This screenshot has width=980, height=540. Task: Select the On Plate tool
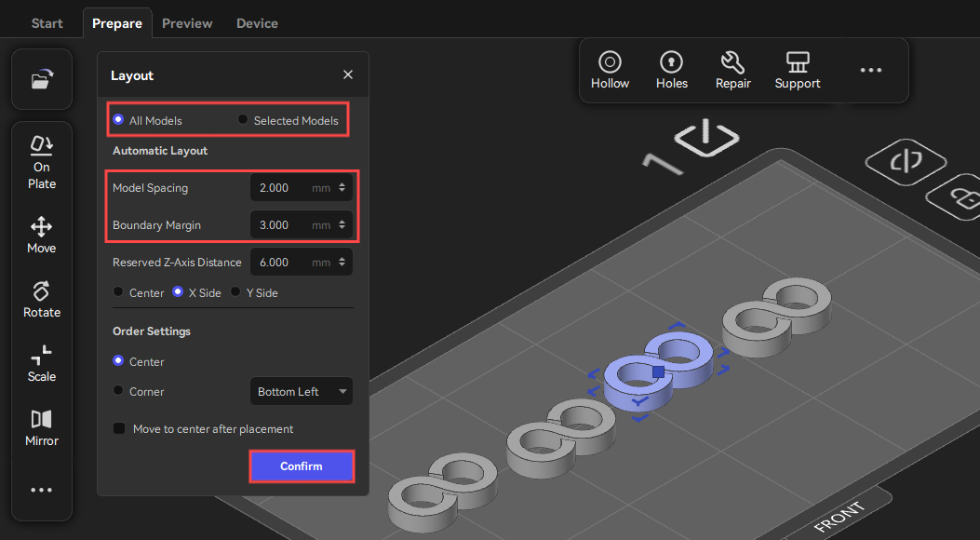(42, 161)
